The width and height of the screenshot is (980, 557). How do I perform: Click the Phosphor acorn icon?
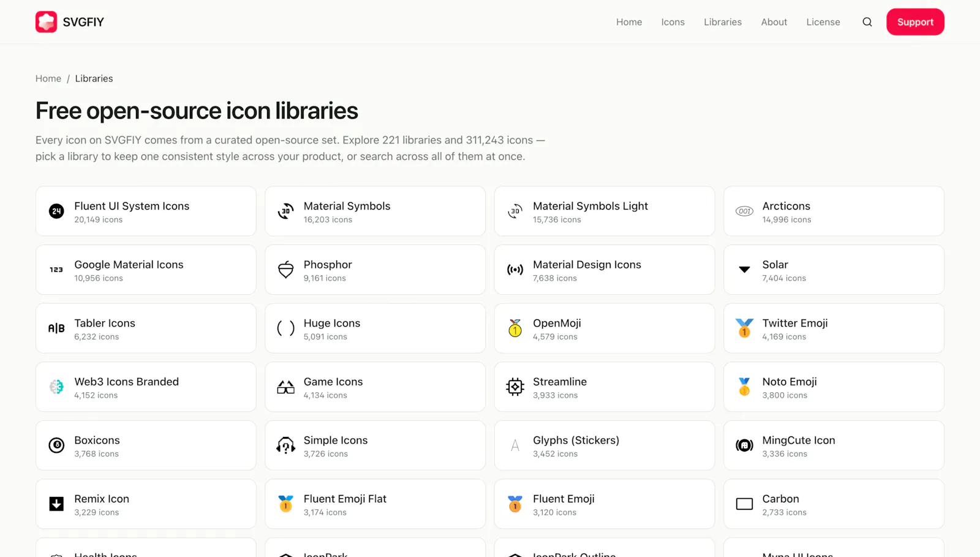tap(285, 270)
